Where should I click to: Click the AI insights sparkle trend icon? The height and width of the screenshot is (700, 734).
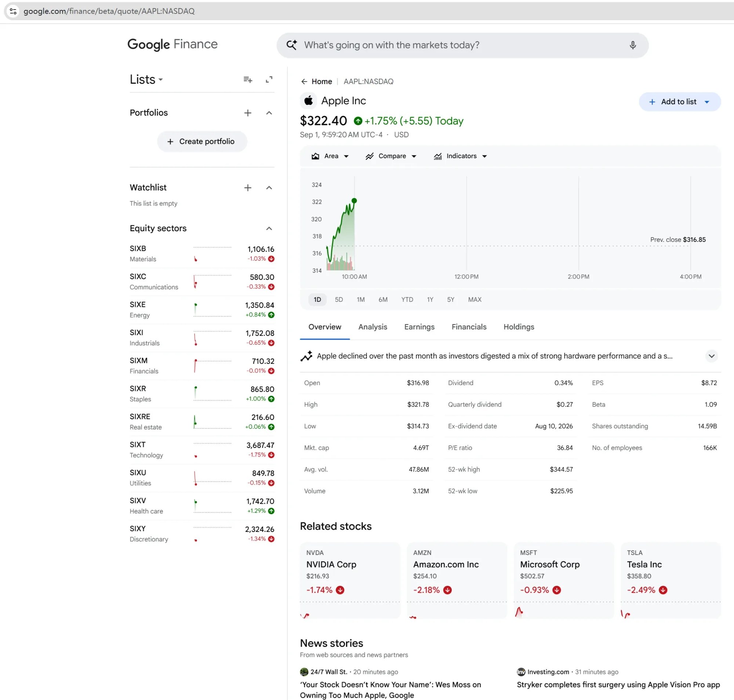pos(306,356)
